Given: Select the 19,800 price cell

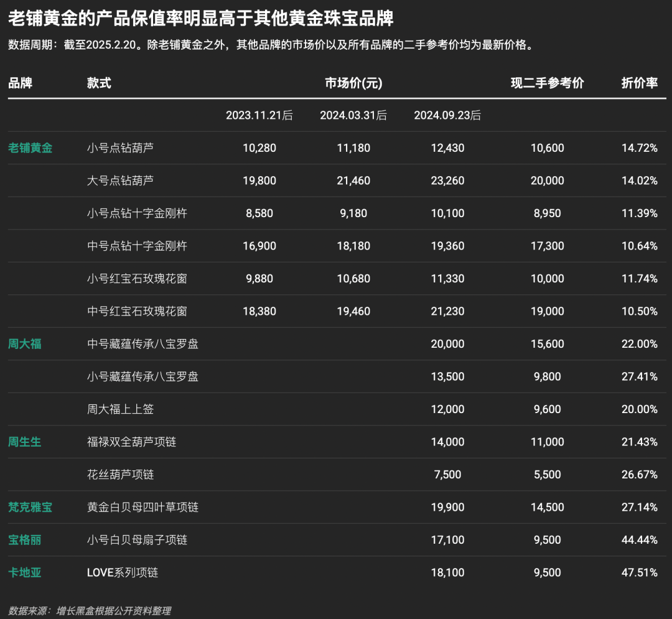Looking at the screenshot, I should tap(259, 180).
